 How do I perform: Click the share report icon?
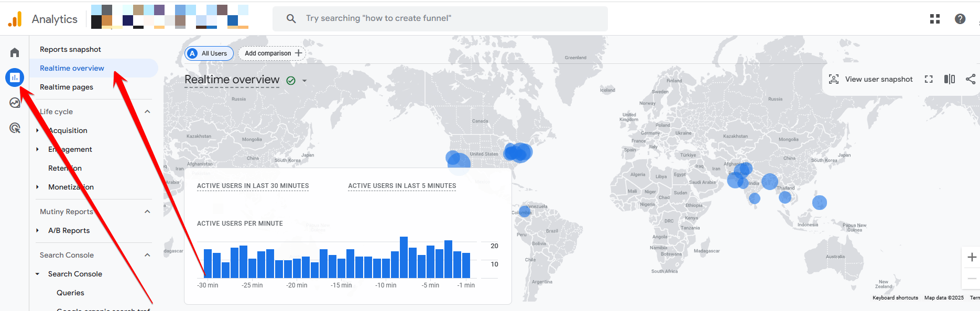[x=971, y=79]
